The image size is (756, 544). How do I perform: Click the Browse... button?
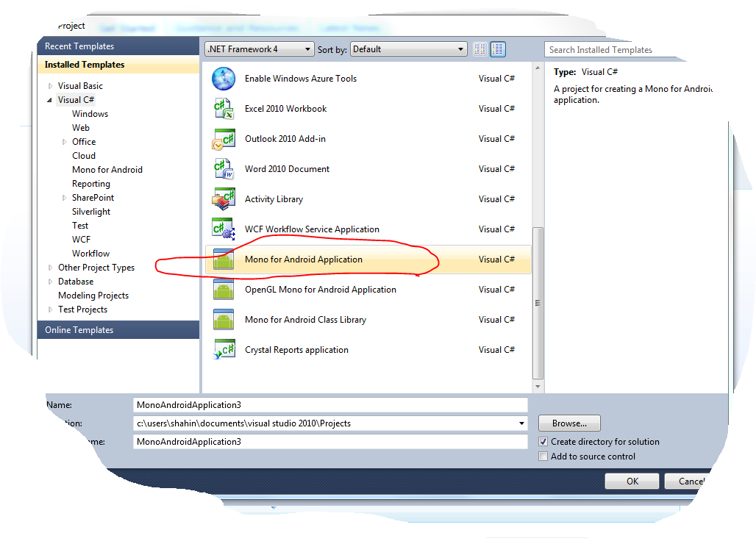click(x=569, y=423)
